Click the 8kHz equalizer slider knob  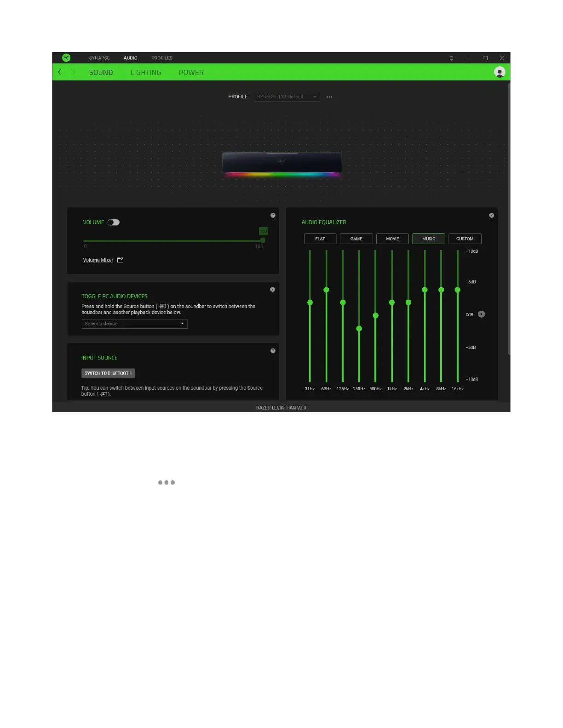point(441,290)
